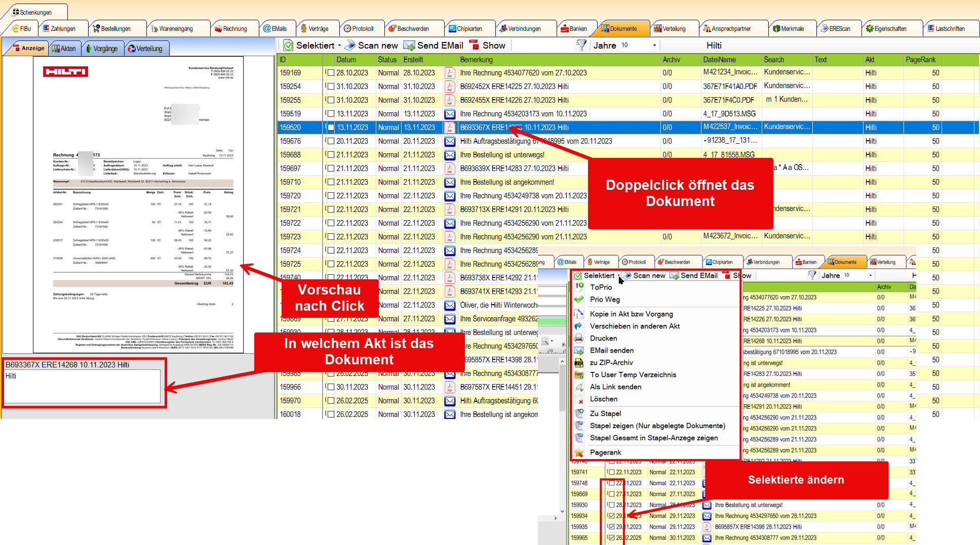
Task: Tick the checkbox in row 159169
Action: pyautogui.click(x=331, y=73)
